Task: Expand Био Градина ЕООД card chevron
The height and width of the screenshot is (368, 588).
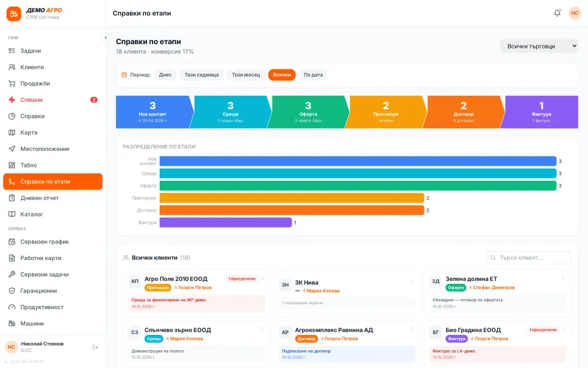Action: pyautogui.click(x=563, y=330)
